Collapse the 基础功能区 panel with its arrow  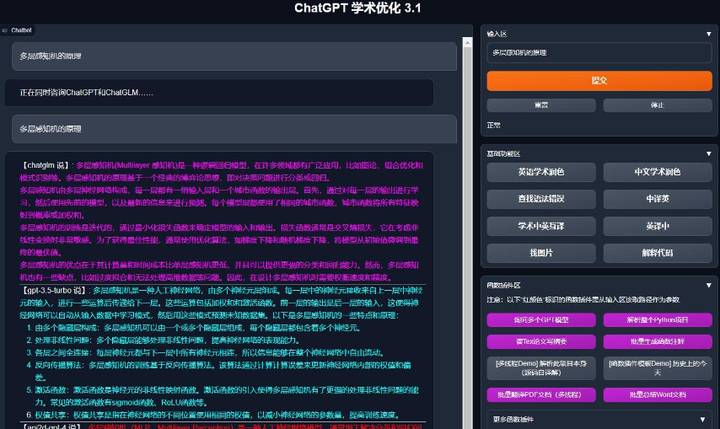709,153
